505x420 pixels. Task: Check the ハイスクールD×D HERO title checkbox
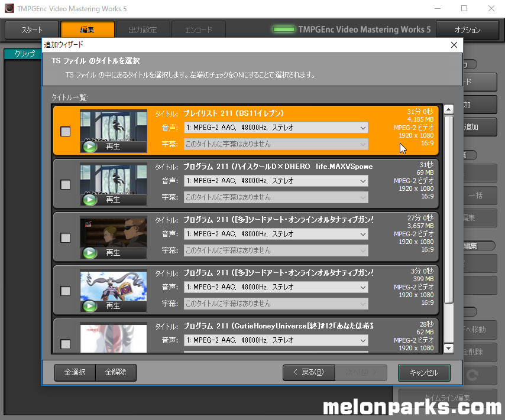pos(66,184)
